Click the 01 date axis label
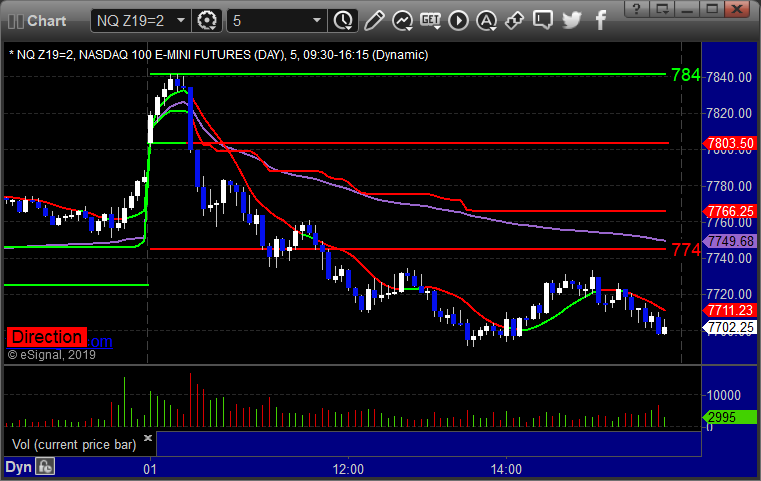This screenshot has height=481, width=761. (150, 469)
